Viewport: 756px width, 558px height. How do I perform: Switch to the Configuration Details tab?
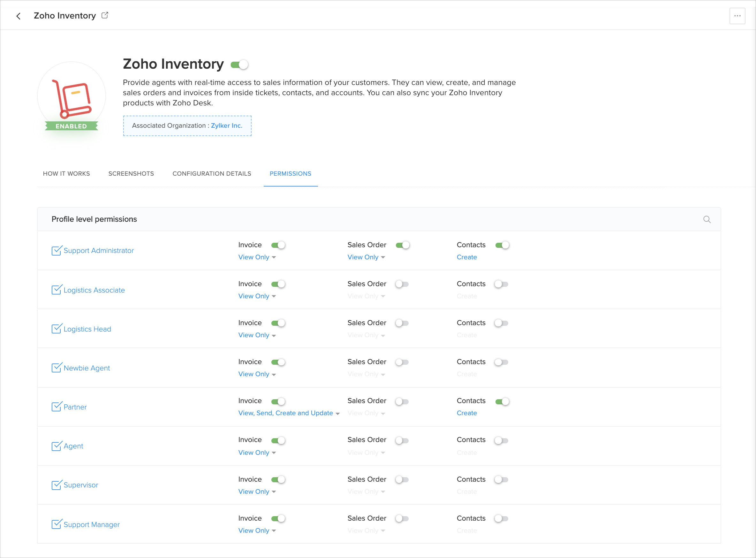pyautogui.click(x=212, y=174)
